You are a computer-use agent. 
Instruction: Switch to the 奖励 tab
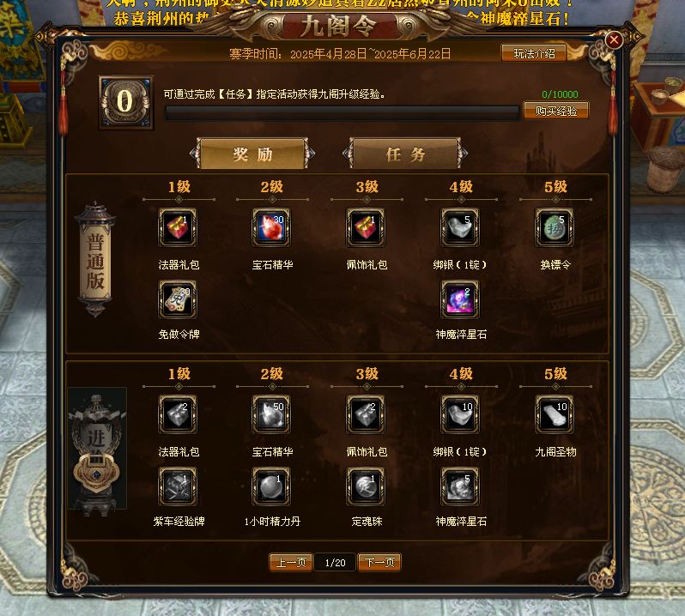252,154
